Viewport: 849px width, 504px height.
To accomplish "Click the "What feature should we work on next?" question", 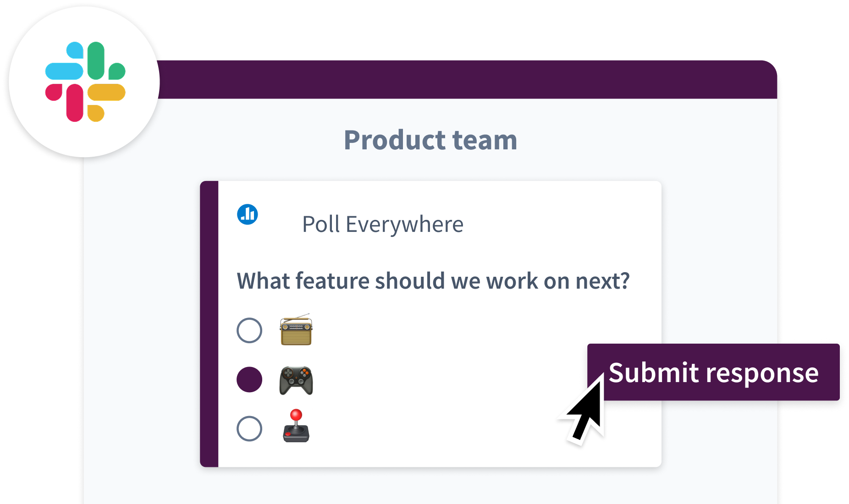I will (x=433, y=281).
